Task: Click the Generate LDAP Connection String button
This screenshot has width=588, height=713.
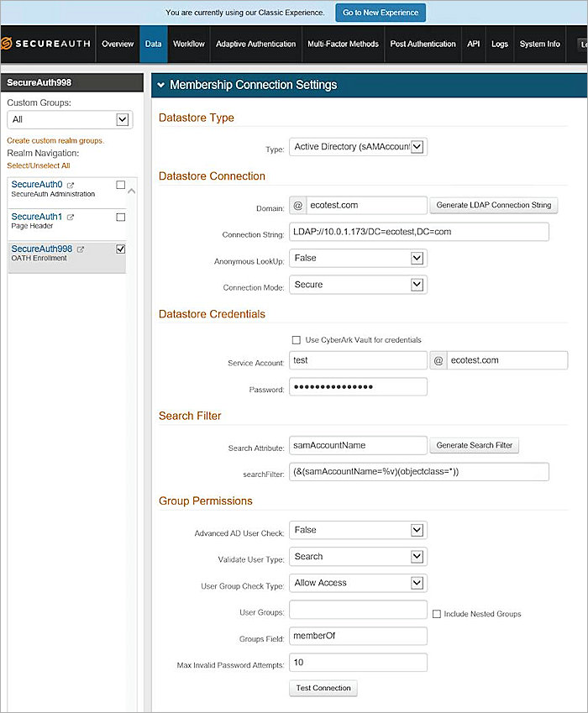Action: [494, 204]
